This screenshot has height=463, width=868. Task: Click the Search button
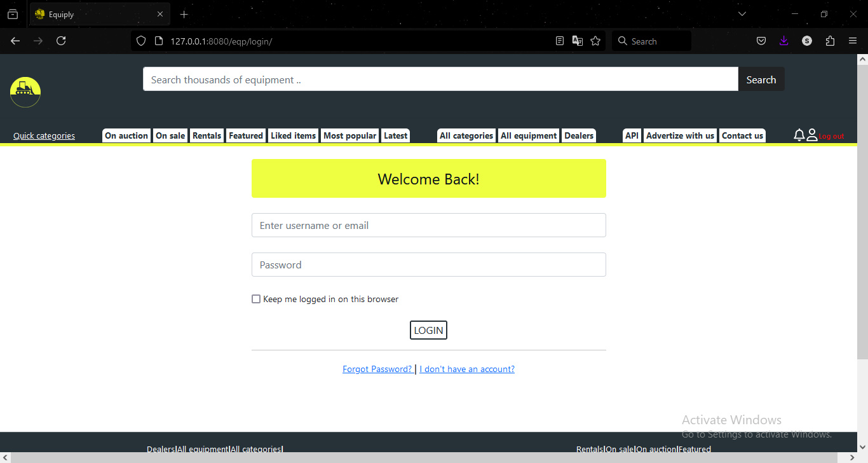(761, 79)
